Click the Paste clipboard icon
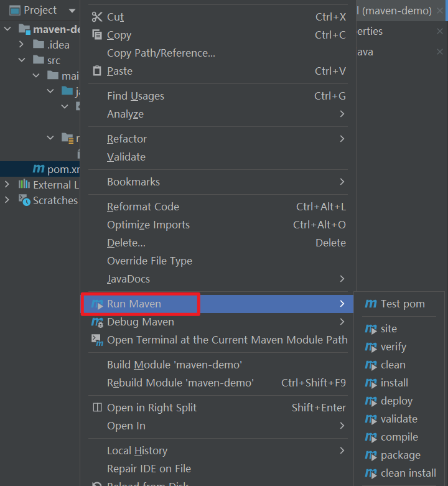448x486 pixels. click(x=96, y=71)
